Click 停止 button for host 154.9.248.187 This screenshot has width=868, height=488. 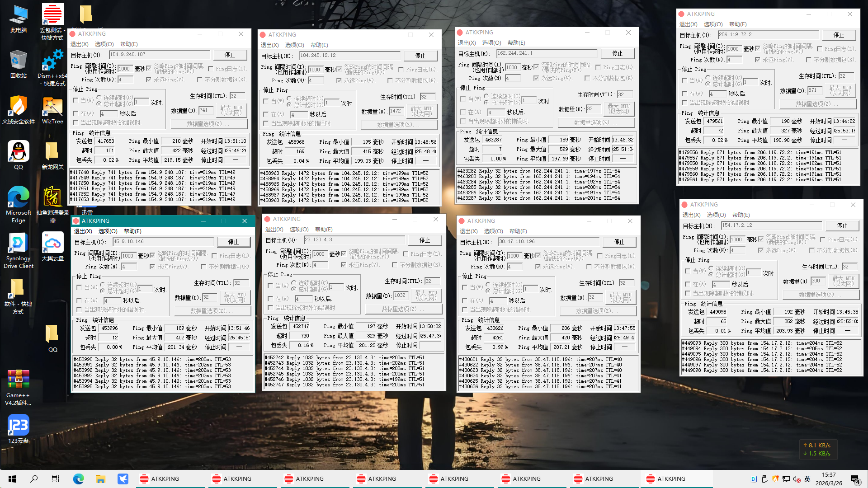click(230, 55)
